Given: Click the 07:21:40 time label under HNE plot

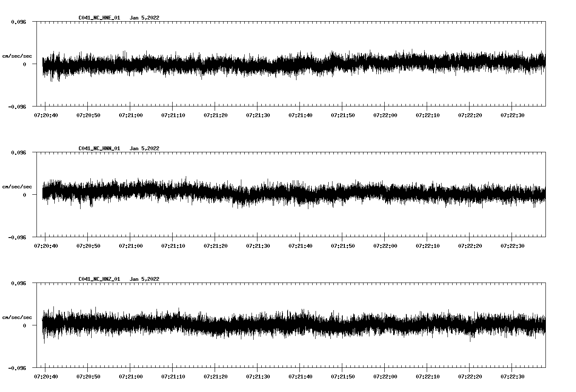Looking at the screenshot, I should coord(300,115).
